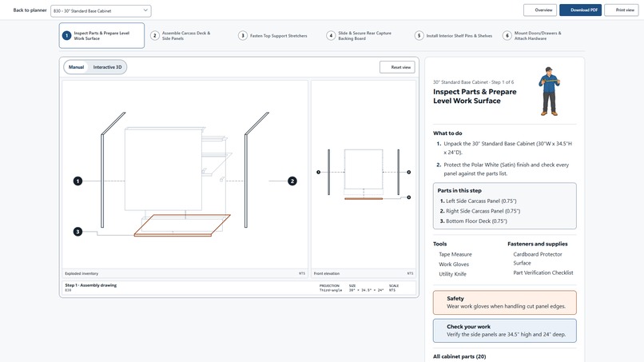The image size is (644, 362).
Task: Click the step 2 number badge
Action: pyautogui.click(x=154, y=36)
